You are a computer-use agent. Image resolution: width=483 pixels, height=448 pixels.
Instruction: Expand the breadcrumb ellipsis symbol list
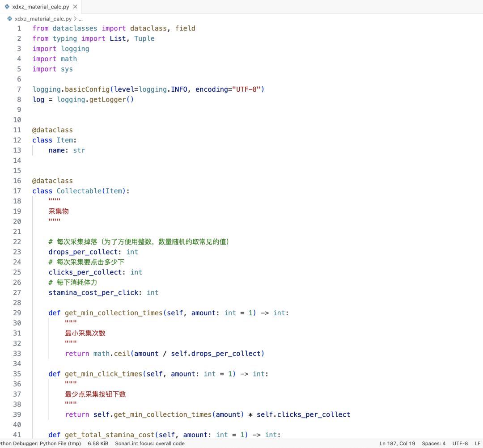[80, 19]
